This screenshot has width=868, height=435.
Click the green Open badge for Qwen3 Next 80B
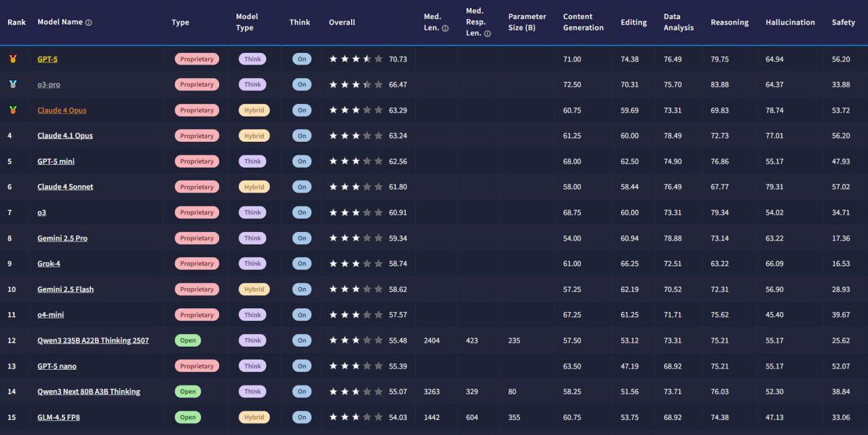188,392
